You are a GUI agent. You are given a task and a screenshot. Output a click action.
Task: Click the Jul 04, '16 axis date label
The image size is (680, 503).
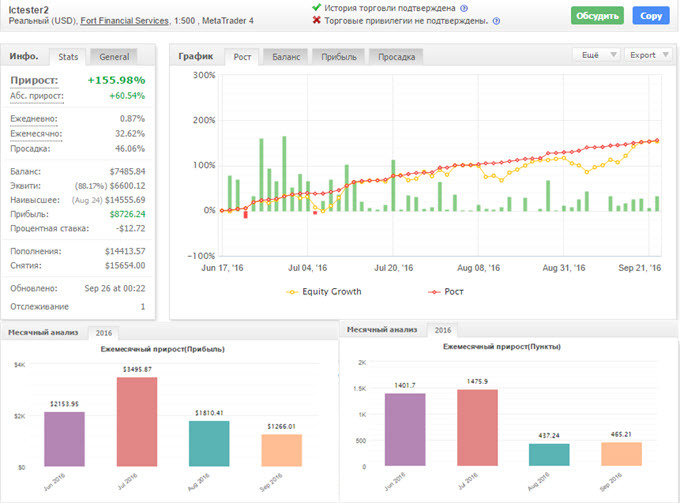point(307,268)
